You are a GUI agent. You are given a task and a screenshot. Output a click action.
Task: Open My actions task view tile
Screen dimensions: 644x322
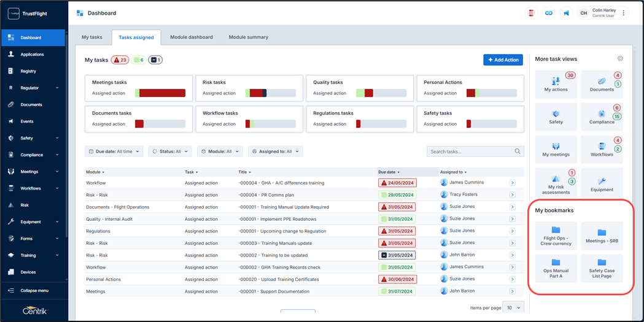556,84
